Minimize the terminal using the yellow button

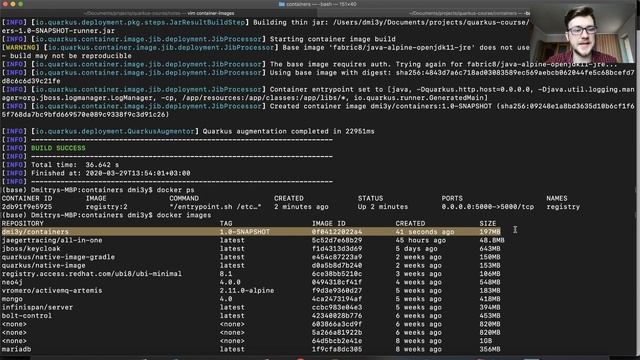coord(13,4)
